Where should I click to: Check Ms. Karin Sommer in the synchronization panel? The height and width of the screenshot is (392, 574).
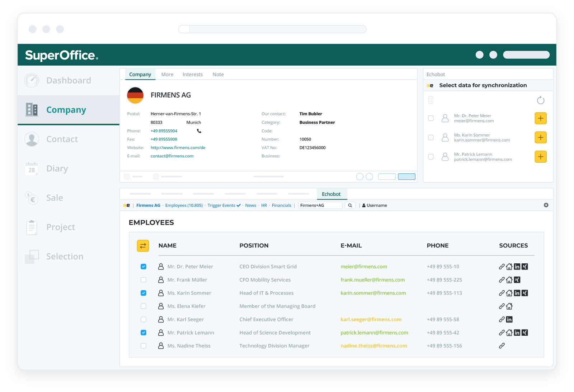click(x=430, y=137)
